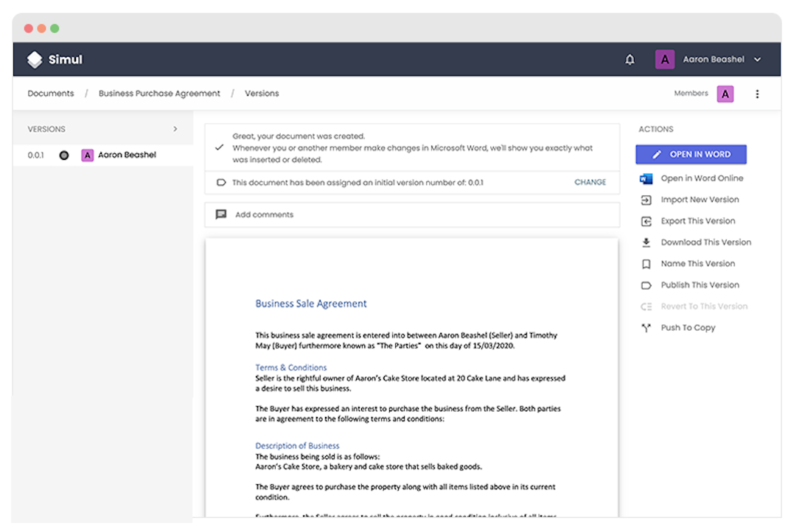The height and width of the screenshot is (532, 802).
Task: Open the three-dot overflow menu
Action: [758, 94]
